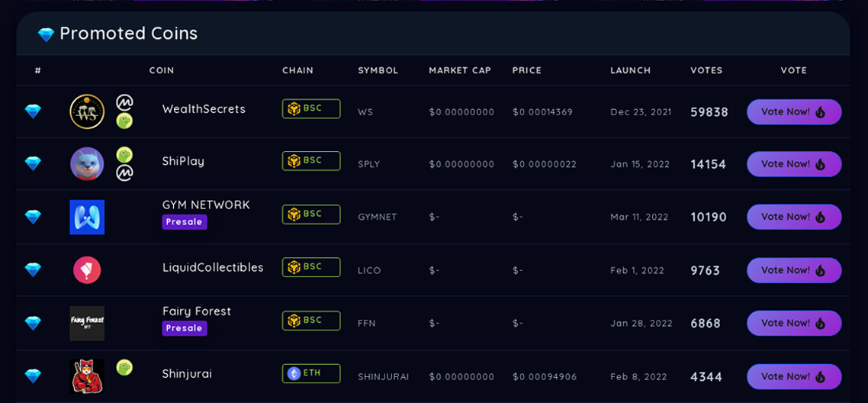This screenshot has height=403, width=868.
Task: Click the WealthSecrets coin logo
Action: click(x=87, y=111)
